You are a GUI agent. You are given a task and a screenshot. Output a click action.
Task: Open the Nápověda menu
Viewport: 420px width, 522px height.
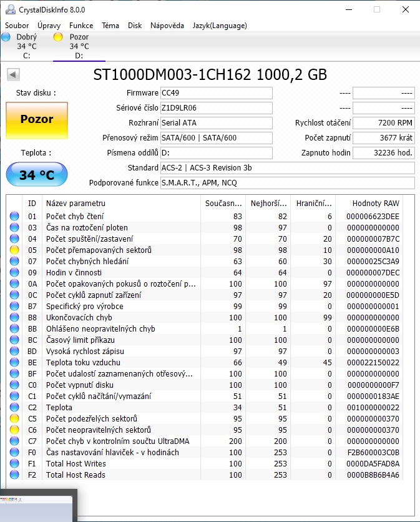(x=167, y=26)
